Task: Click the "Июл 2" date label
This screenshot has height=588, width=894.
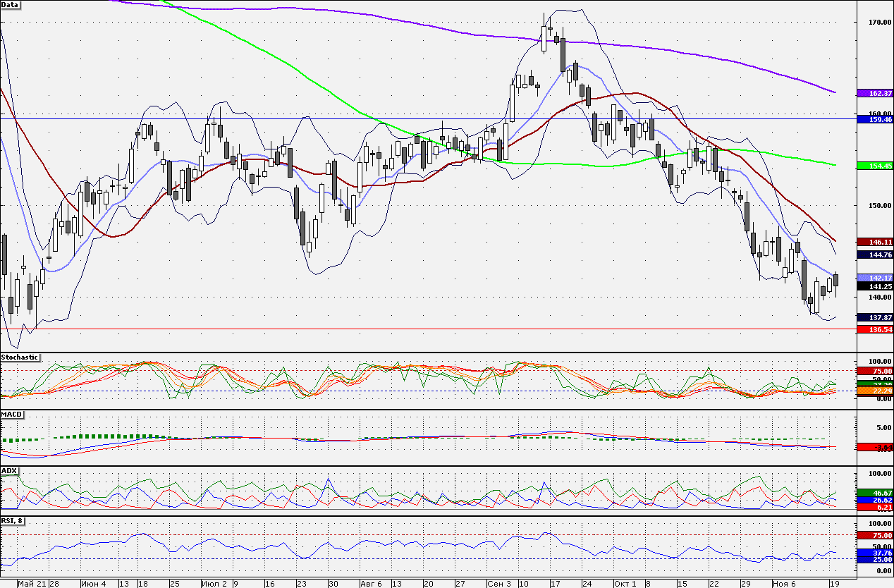Action: [214, 584]
